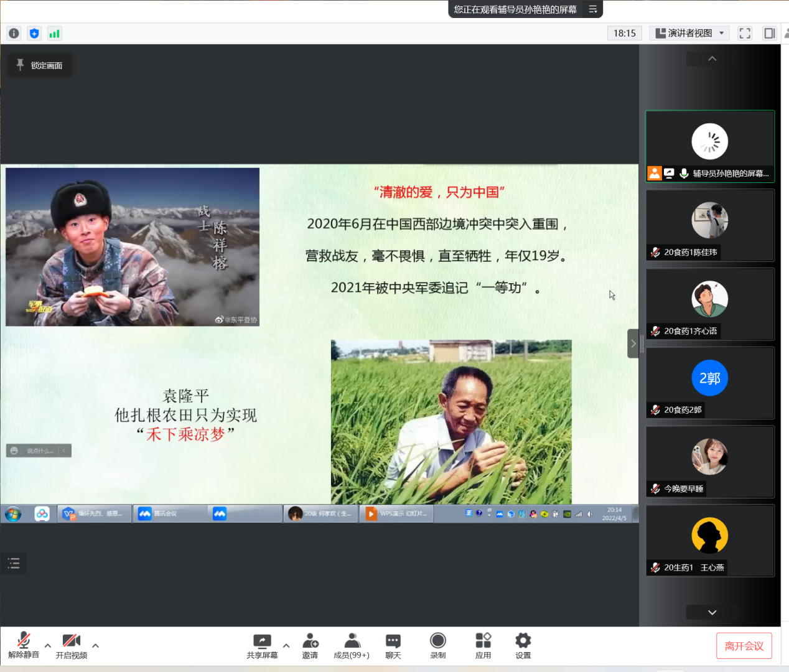This screenshot has width=789, height=672.
Task: Open 设置 settings gear
Action: pyautogui.click(x=523, y=645)
